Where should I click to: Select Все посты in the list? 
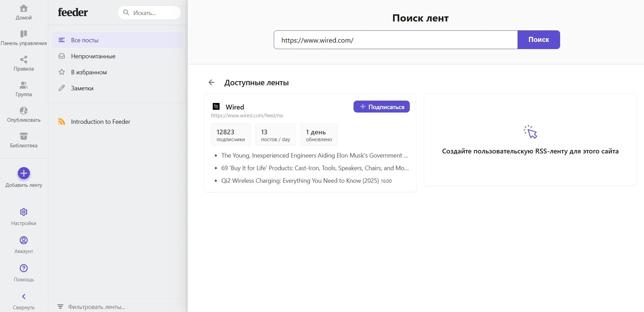[118, 40]
